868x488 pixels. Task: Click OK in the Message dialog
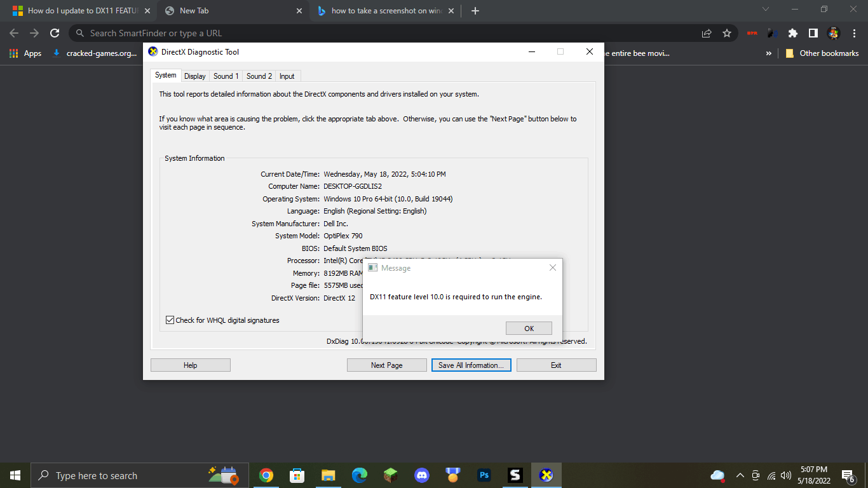point(529,329)
